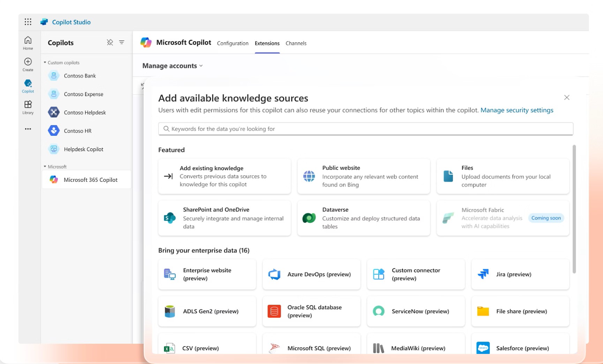
Task: Open the Contoso HR copilot
Action: click(78, 131)
